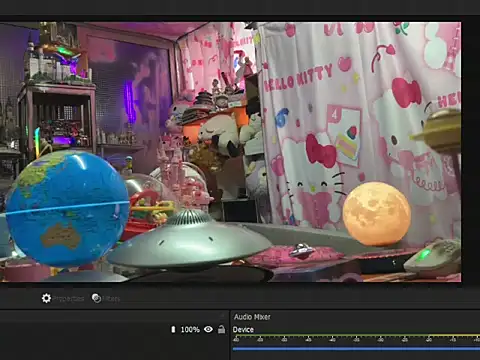Click the battery icon next to 100%
The height and width of the screenshot is (360, 480).
(173, 329)
